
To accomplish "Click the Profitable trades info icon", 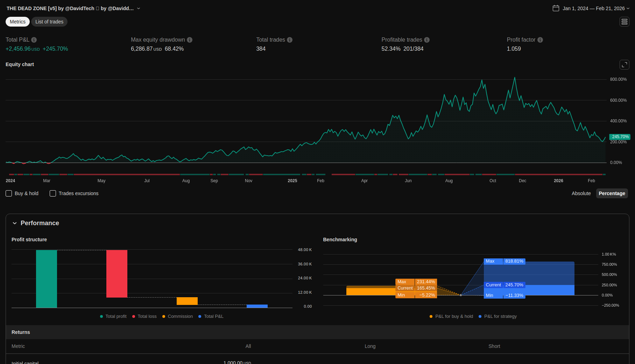I will pos(427,40).
